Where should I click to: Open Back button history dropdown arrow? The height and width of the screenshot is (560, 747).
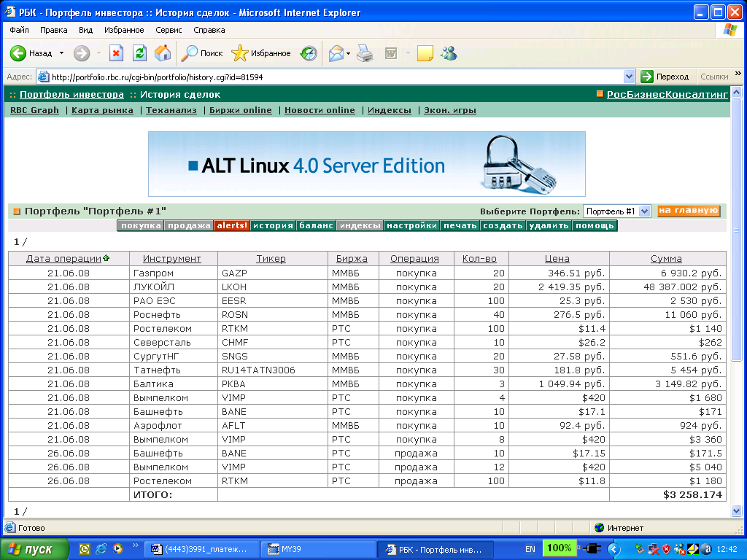tap(61, 53)
